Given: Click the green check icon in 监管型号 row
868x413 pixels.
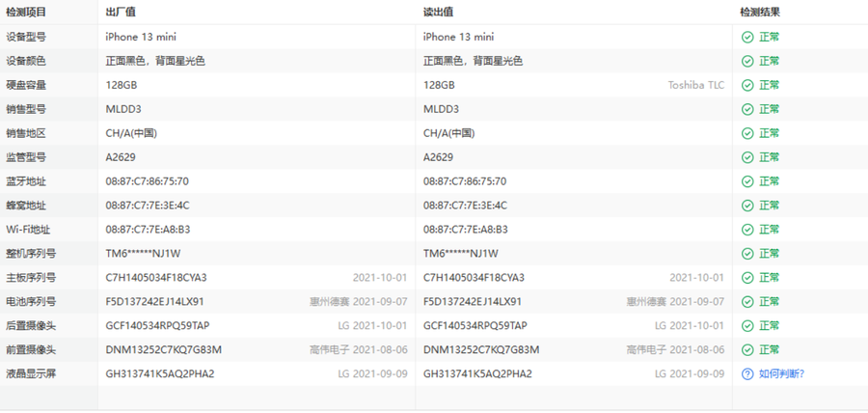Looking at the screenshot, I should coord(747,157).
